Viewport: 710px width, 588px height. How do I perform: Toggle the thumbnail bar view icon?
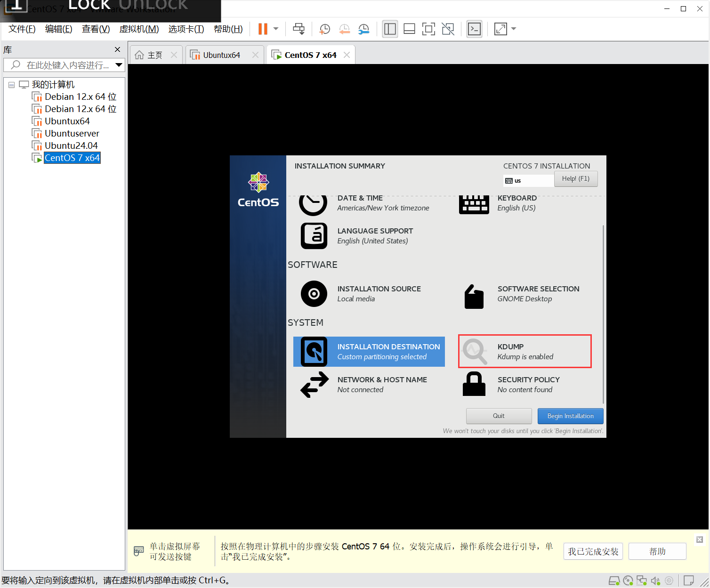click(409, 29)
